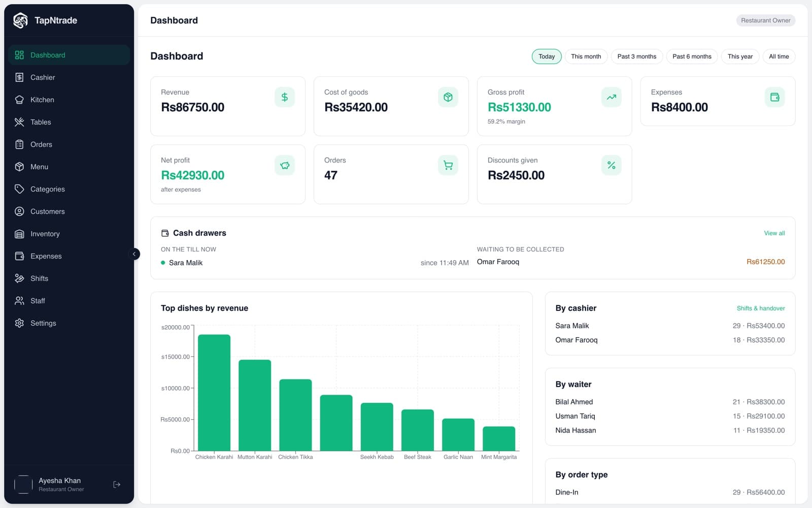Open View all cash drawers link

(774, 233)
